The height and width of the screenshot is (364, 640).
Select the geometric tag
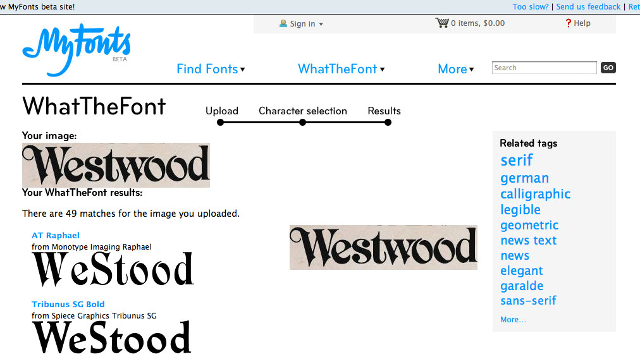point(529,225)
